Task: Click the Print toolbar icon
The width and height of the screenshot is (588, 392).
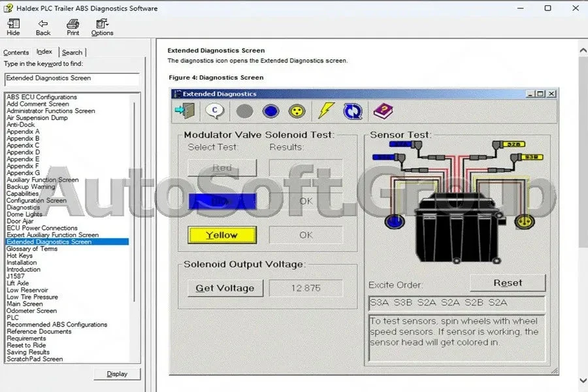Action: 73,27
